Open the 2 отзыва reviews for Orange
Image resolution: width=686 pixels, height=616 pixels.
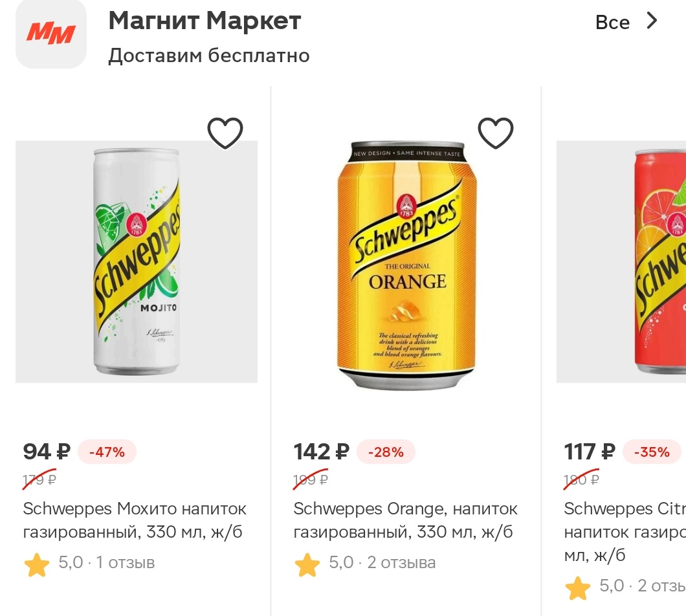[x=401, y=562]
